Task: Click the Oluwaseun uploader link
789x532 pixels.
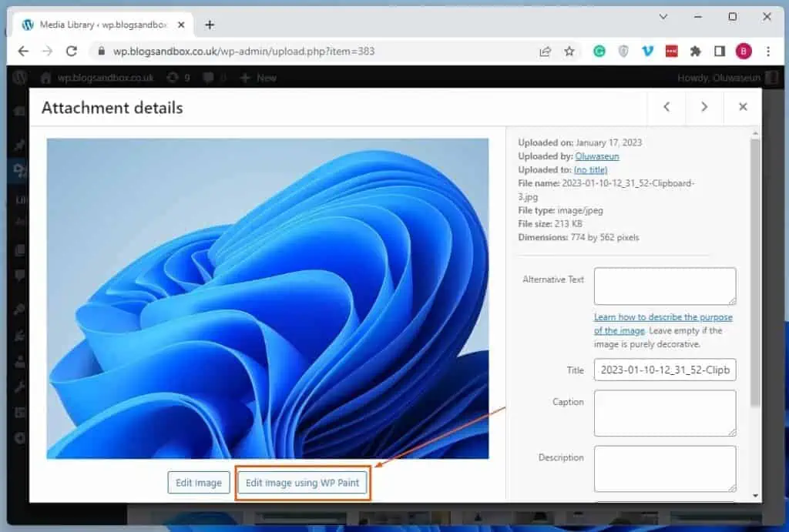Action: tap(596, 156)
